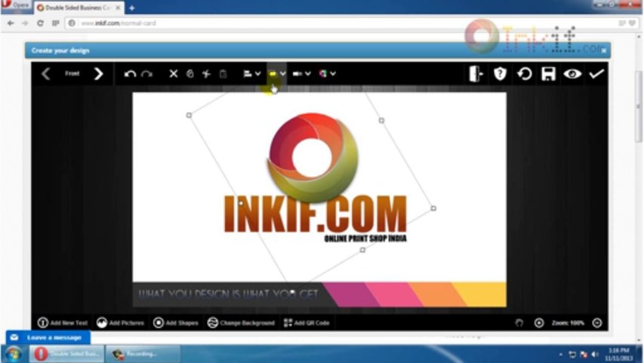The image size is (644, 363).
Task: Click the Windows Start button
Action: 14,353
